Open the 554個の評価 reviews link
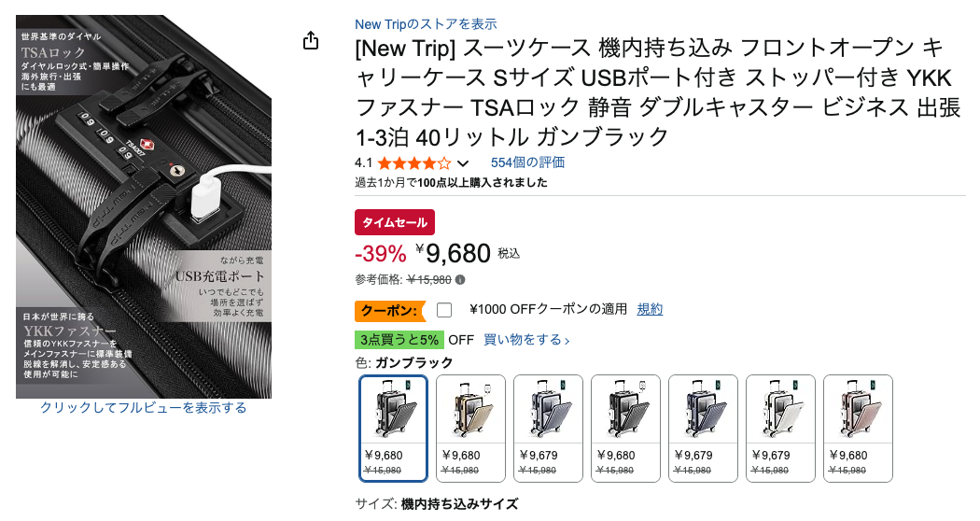Image resolution: width=980 pixels, height=521 pixels. [x=527, y=162]
